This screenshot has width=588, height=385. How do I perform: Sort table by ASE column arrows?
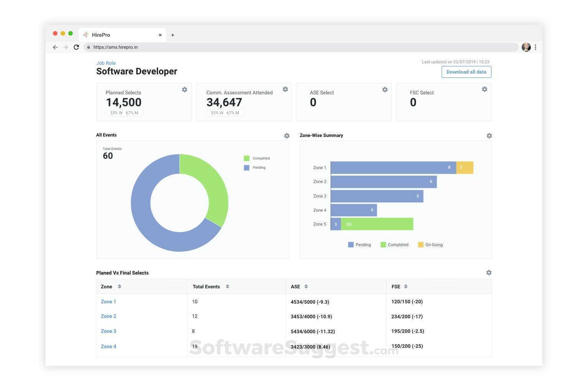pyautogui.click(x=306, y=286)
